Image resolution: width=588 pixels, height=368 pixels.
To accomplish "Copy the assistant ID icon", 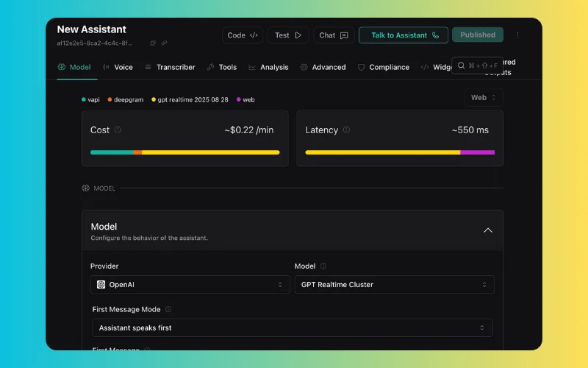I will pyautogui.click(x=153, y=43).
